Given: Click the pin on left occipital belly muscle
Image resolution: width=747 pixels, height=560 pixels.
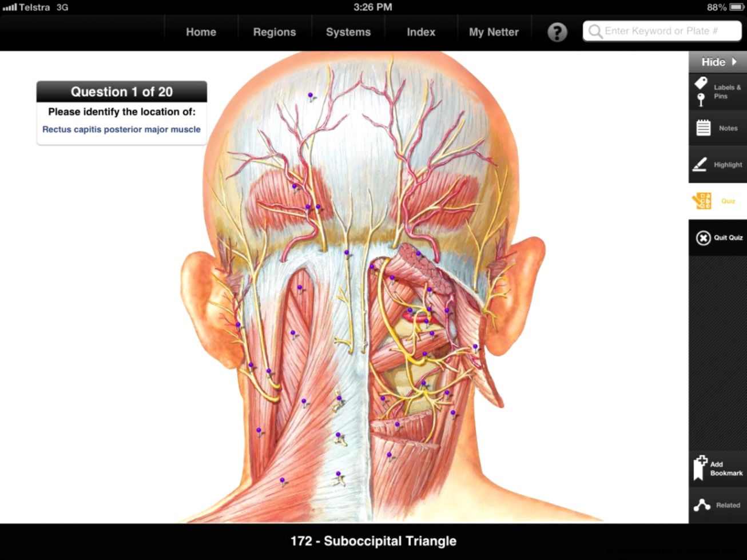Looking at the screenshot, I should [x=295, y=187].
